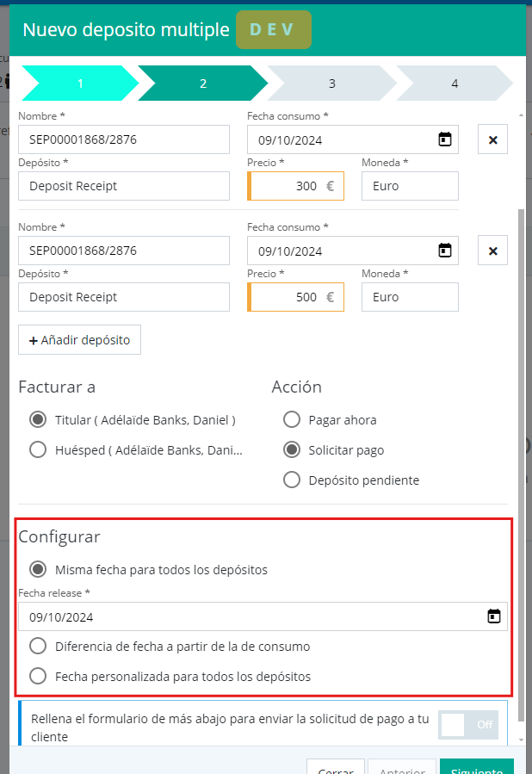Remove the first deposit row

click(493, 139)
